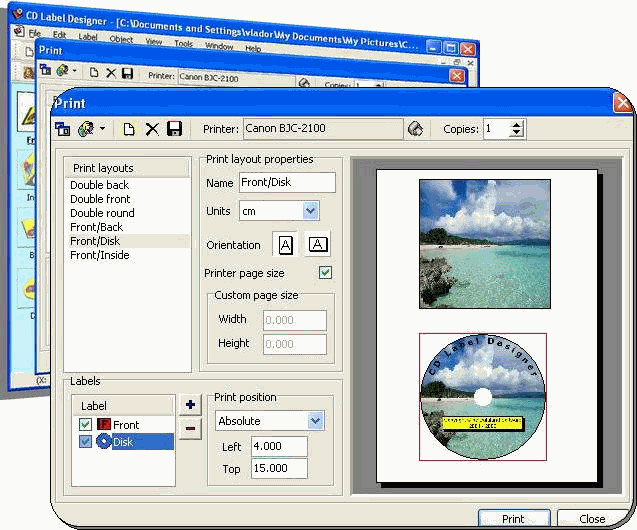This screenshot has height=530, width=637.
Task: Close the background Print window
Action: 457,76
